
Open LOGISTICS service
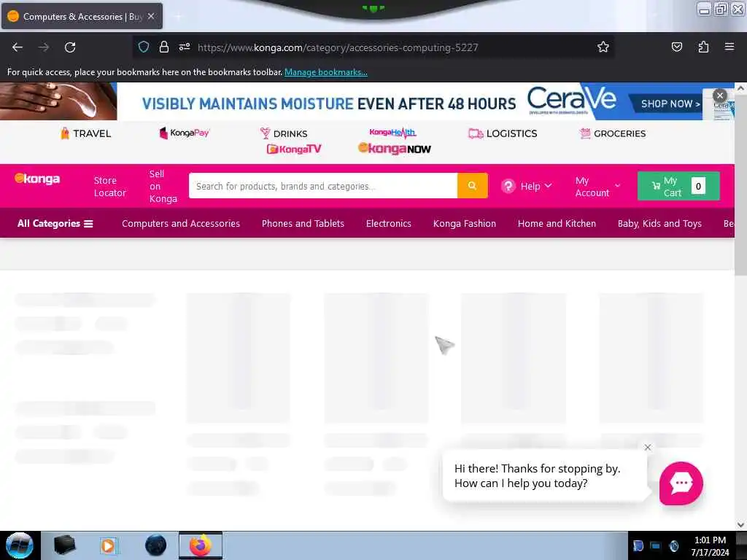(503, 133)
